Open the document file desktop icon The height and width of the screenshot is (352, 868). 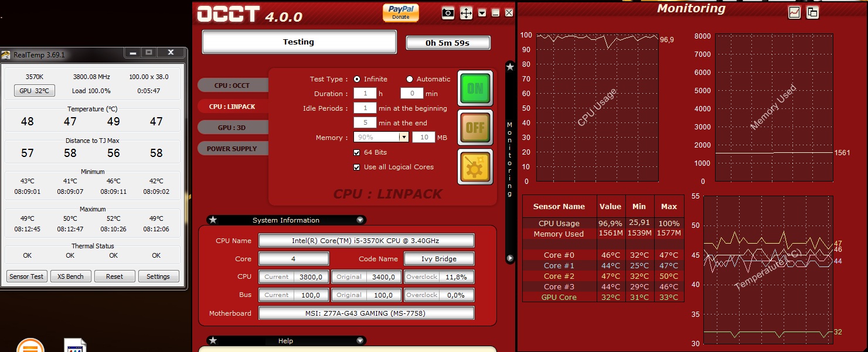click(76, 346)
